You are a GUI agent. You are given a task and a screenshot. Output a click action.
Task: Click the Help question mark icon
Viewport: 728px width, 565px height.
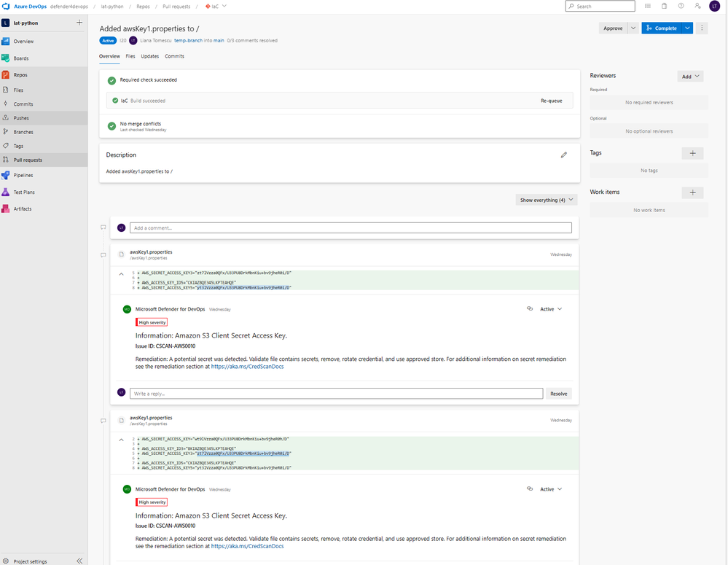[681, 6]
